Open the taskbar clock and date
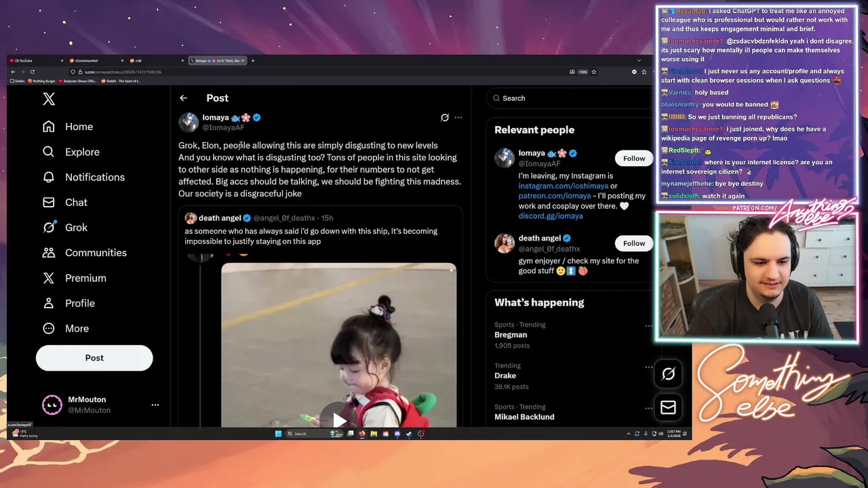 pos(673,434)
